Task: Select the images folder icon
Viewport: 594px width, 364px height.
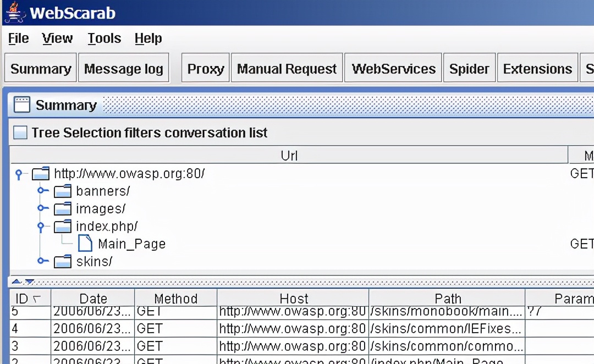Action: 63,208
